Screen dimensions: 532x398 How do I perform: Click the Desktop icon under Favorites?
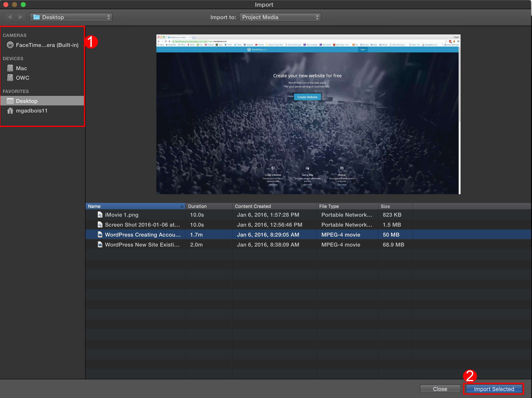[10, 101]
